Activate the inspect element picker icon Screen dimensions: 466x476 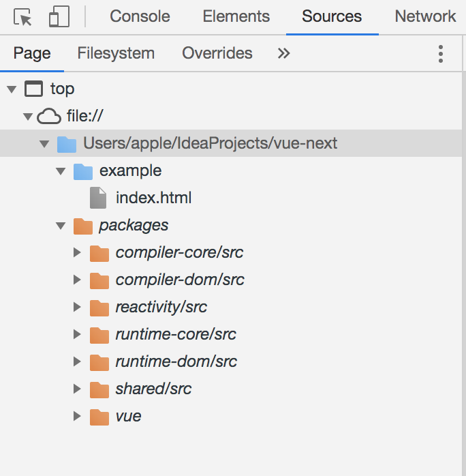(22, 17)
